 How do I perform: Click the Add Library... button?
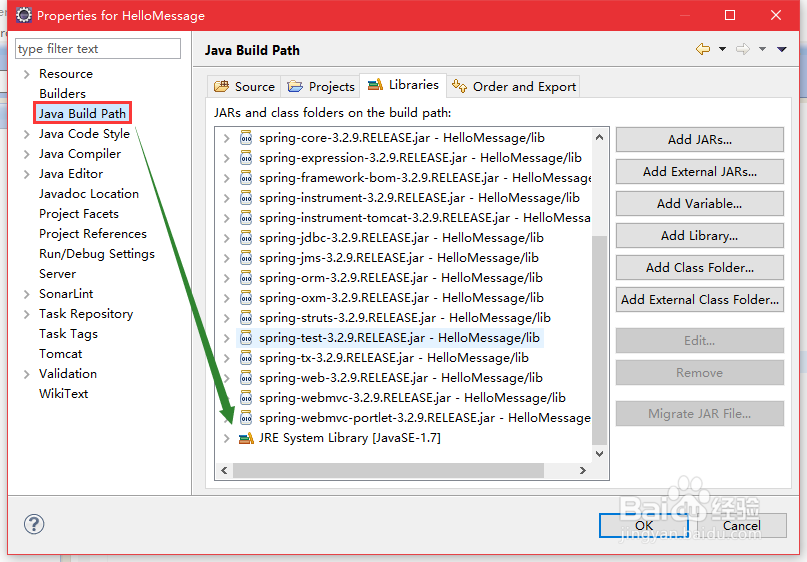[699, 235]
